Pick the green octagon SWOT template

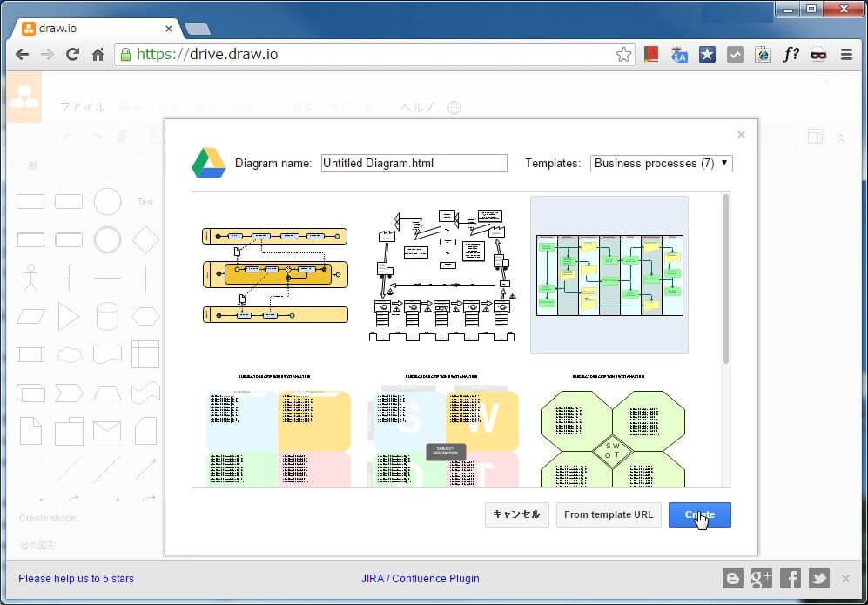tap(612, 431)
